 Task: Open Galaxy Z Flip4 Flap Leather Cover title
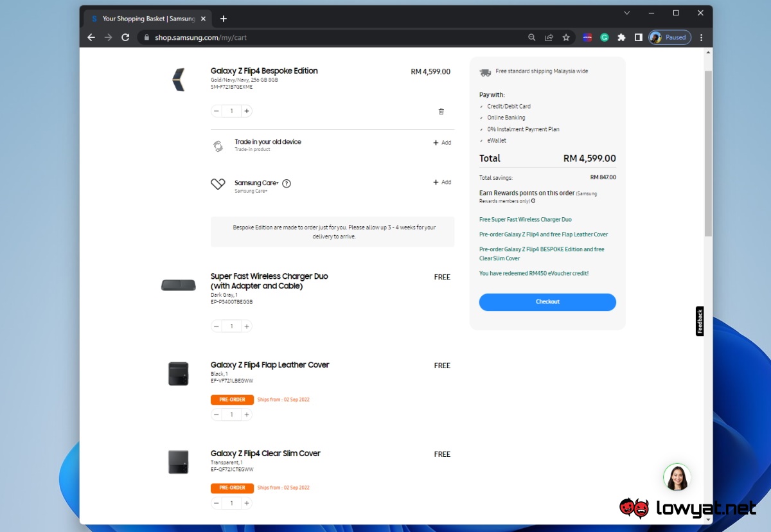[x=270, y=365]
